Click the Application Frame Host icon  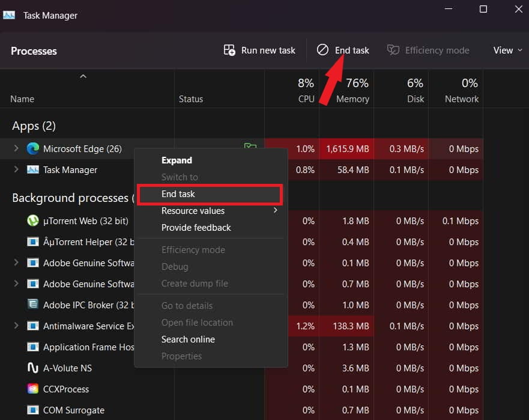pos(33,347)
